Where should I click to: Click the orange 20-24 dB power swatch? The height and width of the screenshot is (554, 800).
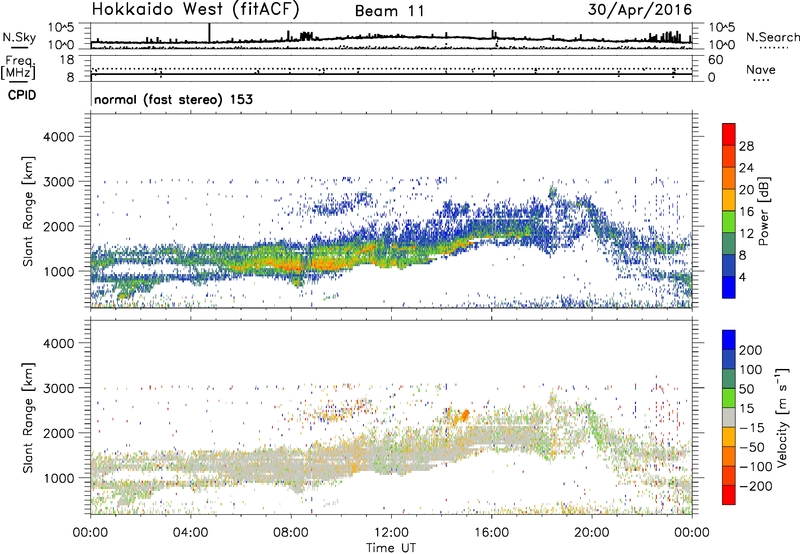point(729,178)
